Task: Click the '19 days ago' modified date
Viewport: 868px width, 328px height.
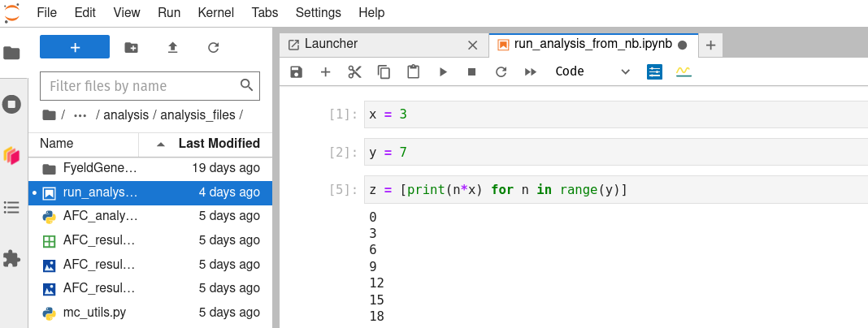Action: coord(226,168)
